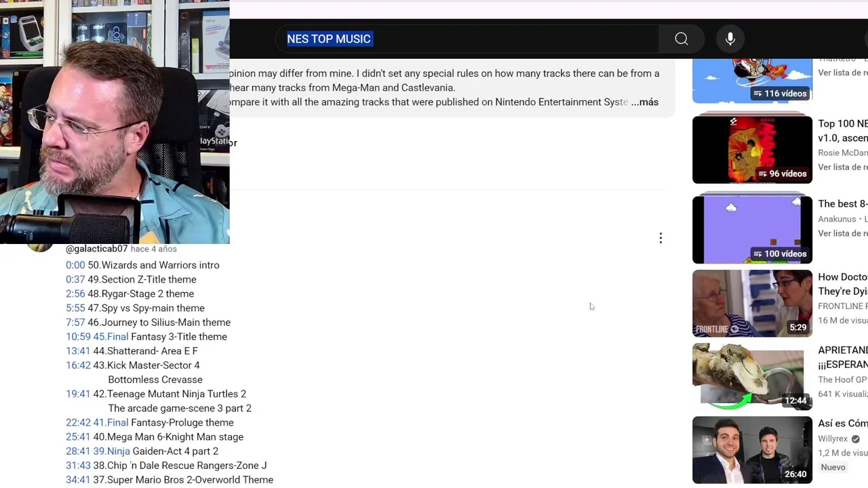This screenshot has width=868, height=488.
Task: Jump to timestamp 13:41
Action: click(x=78, y=350)
